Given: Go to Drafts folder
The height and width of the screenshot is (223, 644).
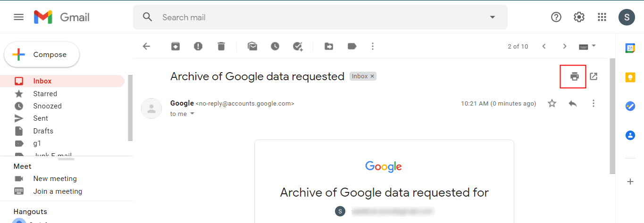Looking at the screenshot, I should (43, 131).
